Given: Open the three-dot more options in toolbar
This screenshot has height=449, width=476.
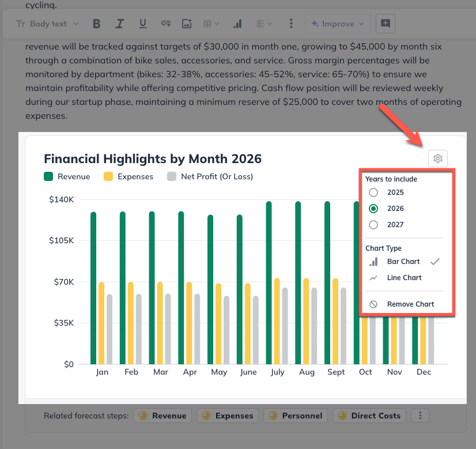Looking at the screenshot, I should 291,24.
